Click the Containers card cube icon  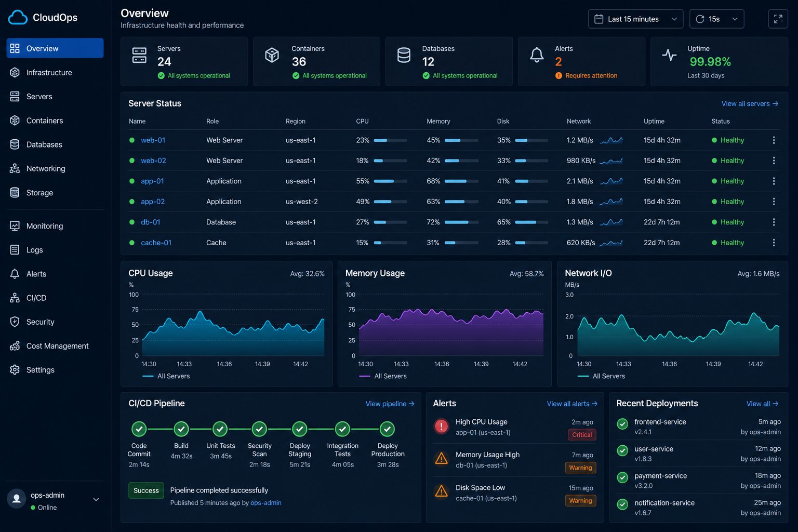272,55
